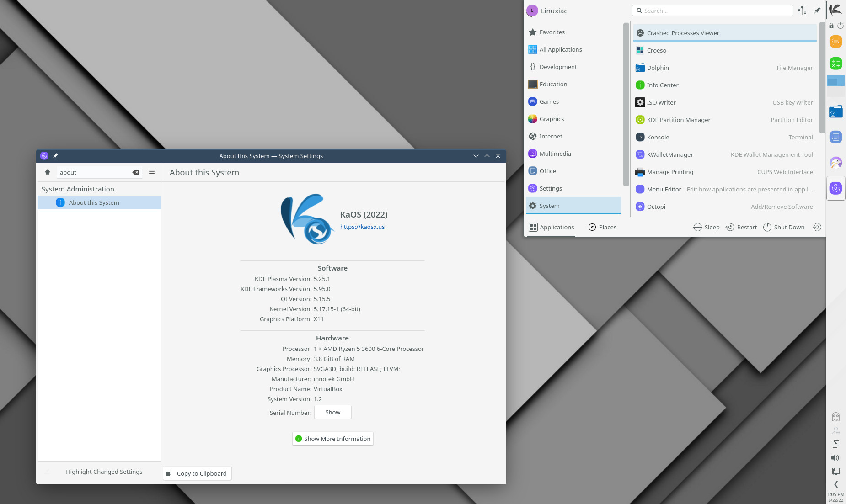Viewport: 846px width, 504px height.
Task: Toggle the pin in System Settings titlebar
Action: [55, 156]
